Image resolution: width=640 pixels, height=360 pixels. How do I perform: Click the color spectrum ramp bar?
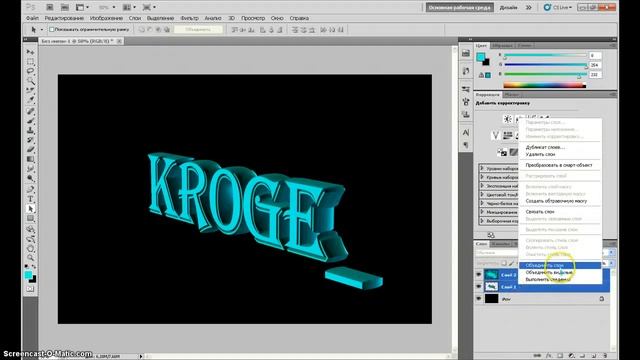coord(544,85)
